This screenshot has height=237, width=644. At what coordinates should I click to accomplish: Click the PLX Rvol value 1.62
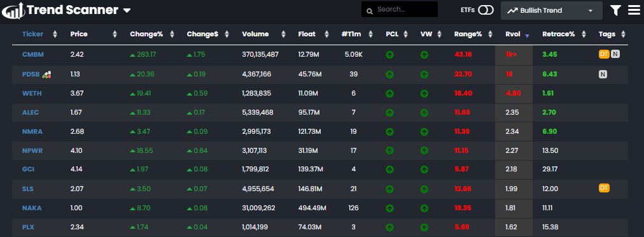(x=512, y=227)
